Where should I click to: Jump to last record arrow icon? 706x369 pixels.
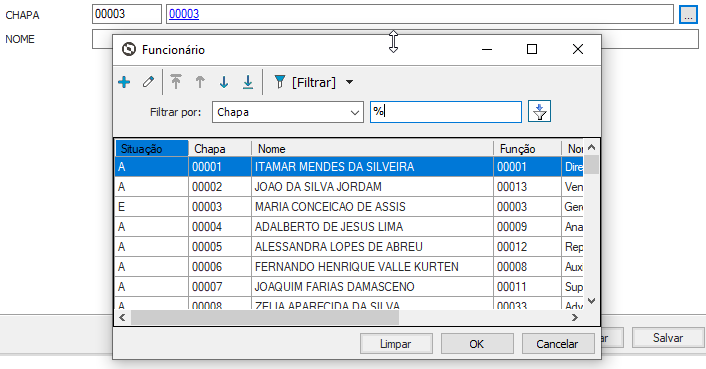click(248, 82)
